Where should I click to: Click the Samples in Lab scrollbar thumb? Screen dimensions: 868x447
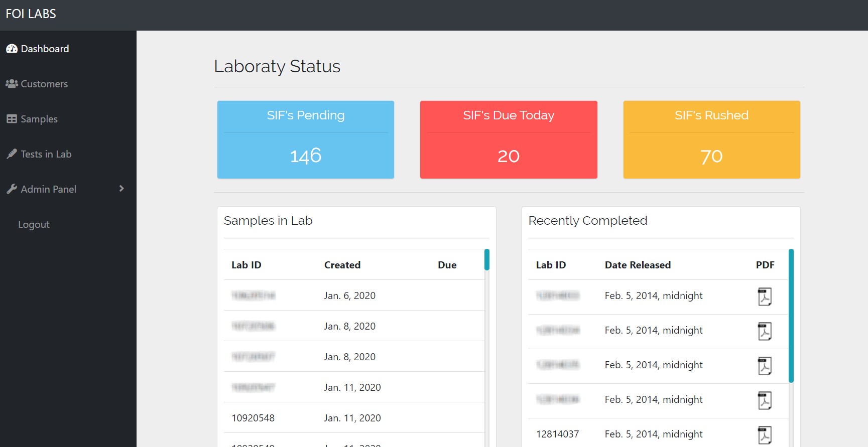pos(486,259)
